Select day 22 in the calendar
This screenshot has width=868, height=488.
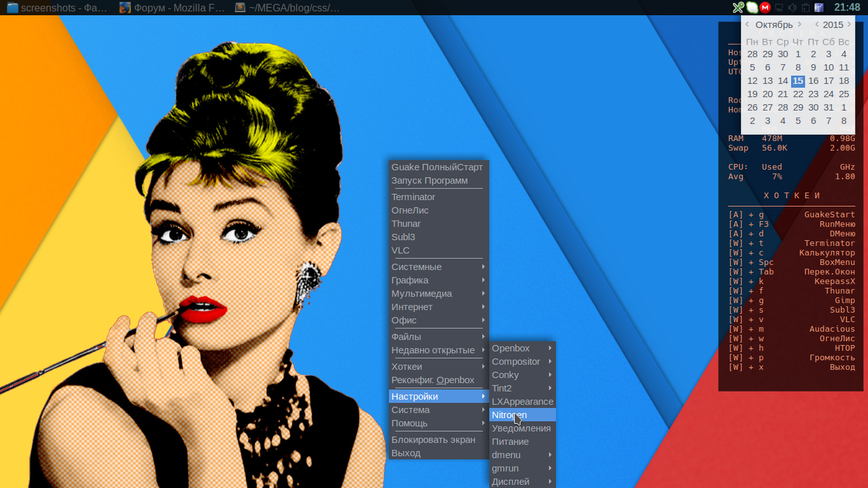coord(798,94)
